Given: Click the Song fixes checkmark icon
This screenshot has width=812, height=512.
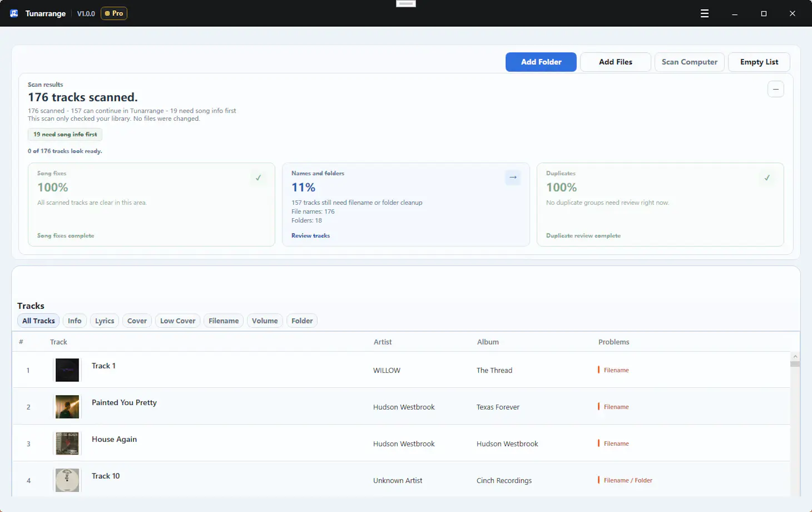Looking at the screenshot, I should pyautogui.click(x=258, y=178).
